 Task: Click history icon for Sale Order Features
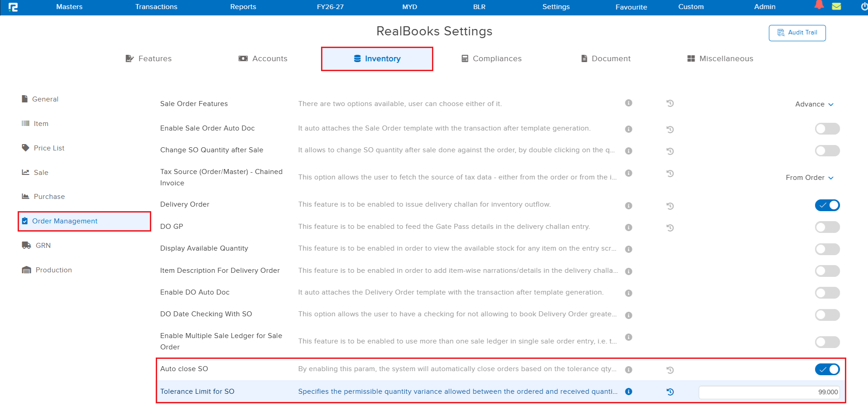(x=670, y=103)
